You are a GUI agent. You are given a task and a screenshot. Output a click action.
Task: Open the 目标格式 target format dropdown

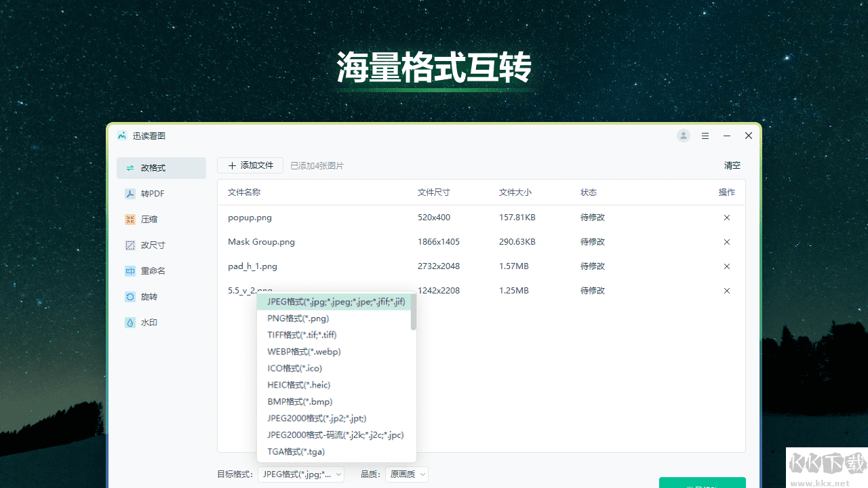click(x=301, y=474)
